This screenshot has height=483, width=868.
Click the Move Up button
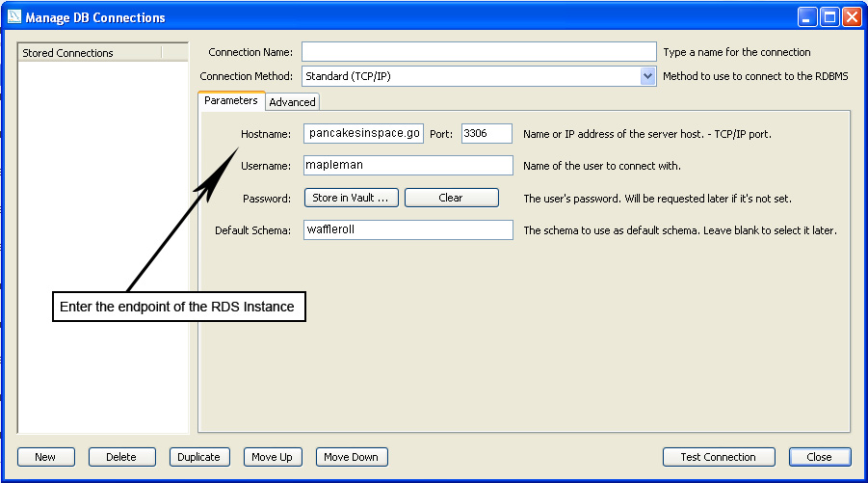[x=273, y=457]
